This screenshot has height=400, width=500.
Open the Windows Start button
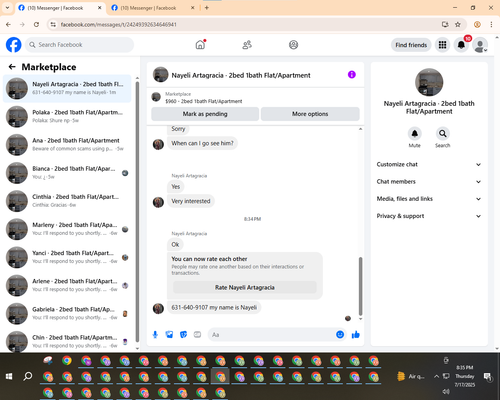(x=9, y=376)
